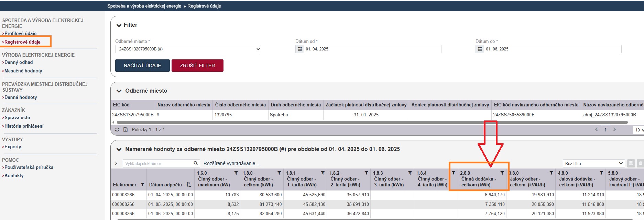The image size is (644, 220).
Task: Open filter for 4.8.0 Jalová dodávka column
Action: click(x=601, y=173)
